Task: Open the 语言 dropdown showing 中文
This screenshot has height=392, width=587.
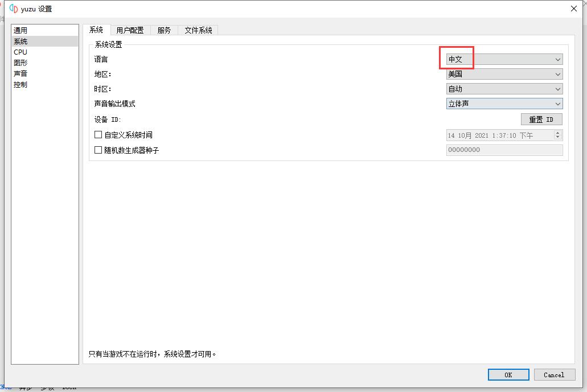Action: tap(504, 59)
